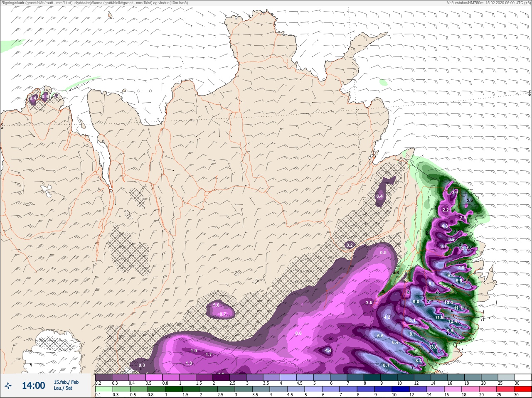Click the 11.9 precipitation value on map
The height and width of the screenshot is (398, 532).
[x=439, y=317]
